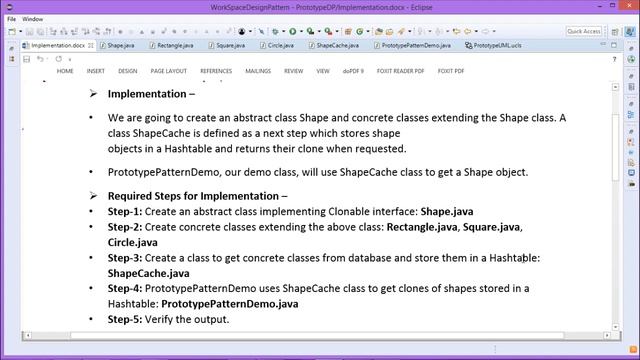The height and width of the screenshot is (360, 640).
Task: Click the Skip All Breakpoints icon
Action: pyautogui.click(x=261, y=31)
